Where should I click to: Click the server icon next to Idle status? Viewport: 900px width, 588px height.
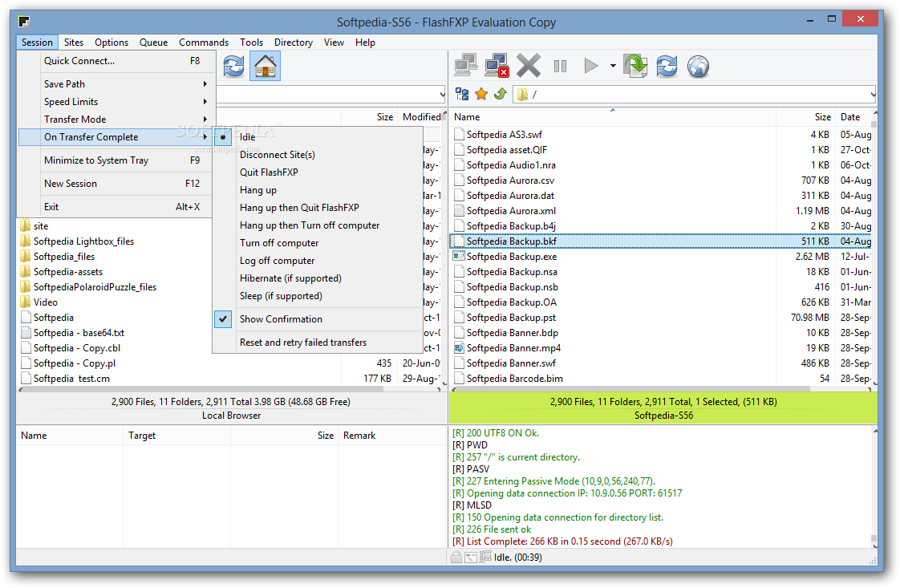(485, 557)
